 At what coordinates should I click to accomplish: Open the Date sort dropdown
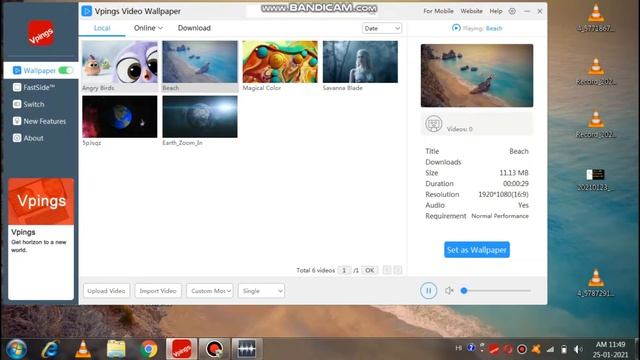point(382,28)
